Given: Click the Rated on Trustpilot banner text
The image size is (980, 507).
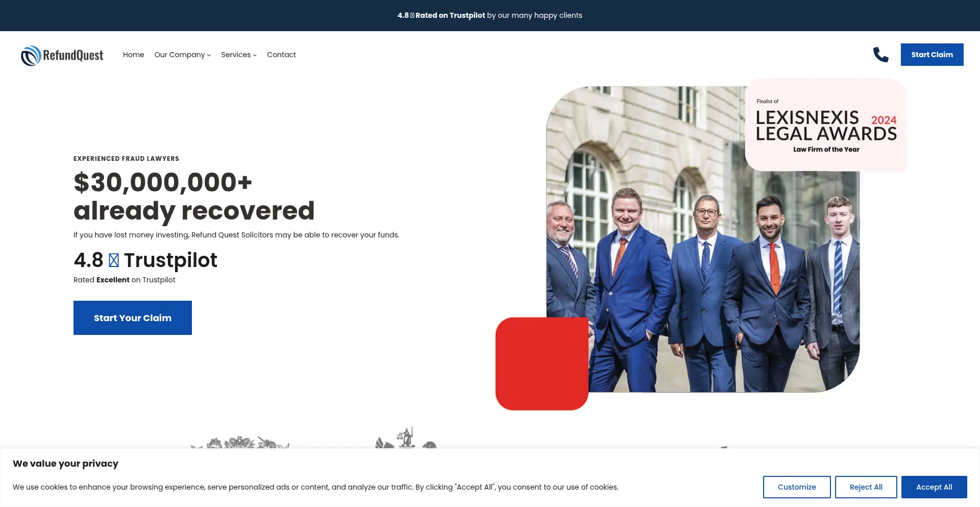Looking at the screenshot, I should click(x=450, y=15).
